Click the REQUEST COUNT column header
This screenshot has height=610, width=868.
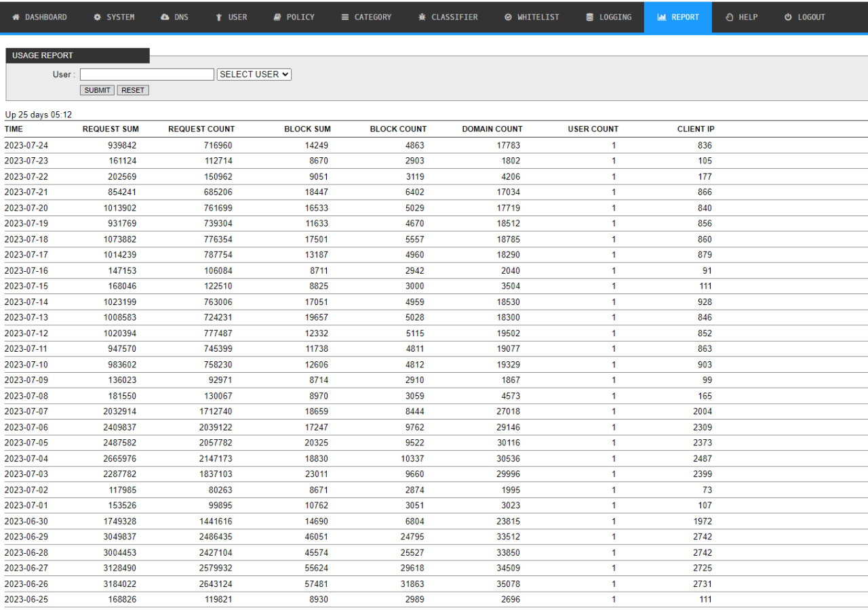tap(201, 129)
